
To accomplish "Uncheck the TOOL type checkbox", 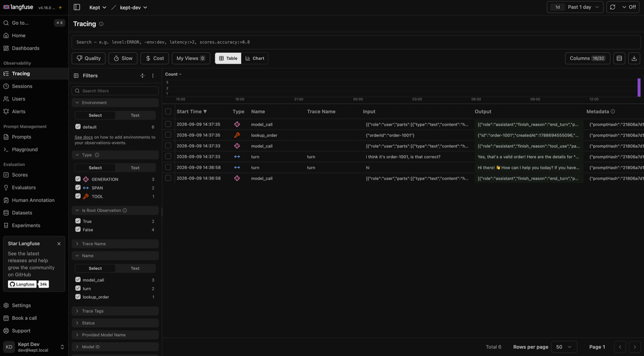I will tap(78, 196).
